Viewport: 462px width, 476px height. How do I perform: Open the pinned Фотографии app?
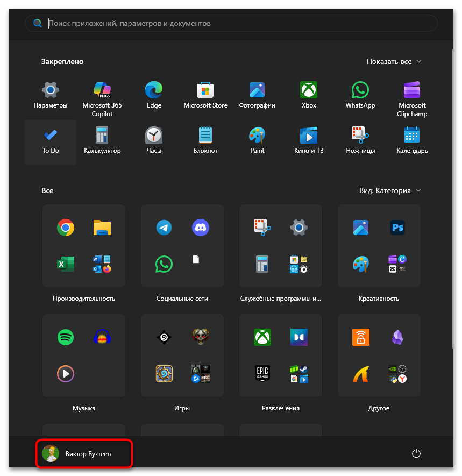point(257,95)
